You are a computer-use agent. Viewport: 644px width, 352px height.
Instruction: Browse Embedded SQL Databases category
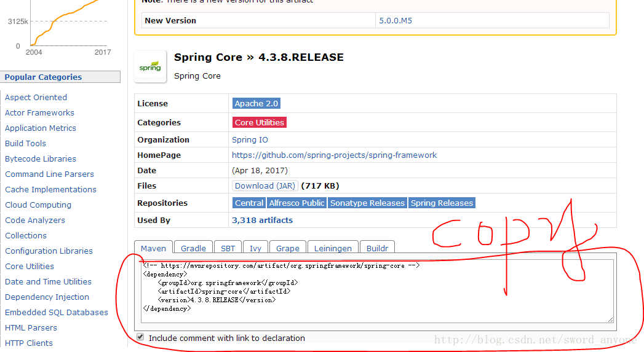tap(56, 312)
